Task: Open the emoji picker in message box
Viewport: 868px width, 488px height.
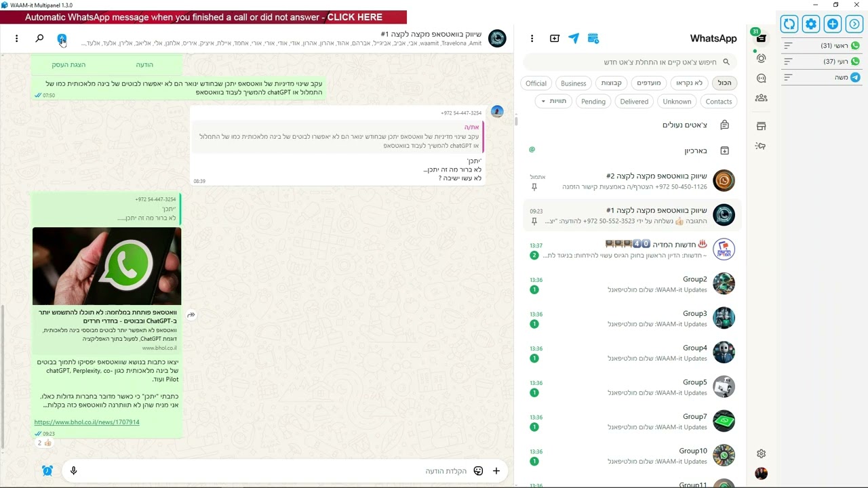Action: (478, 471)
